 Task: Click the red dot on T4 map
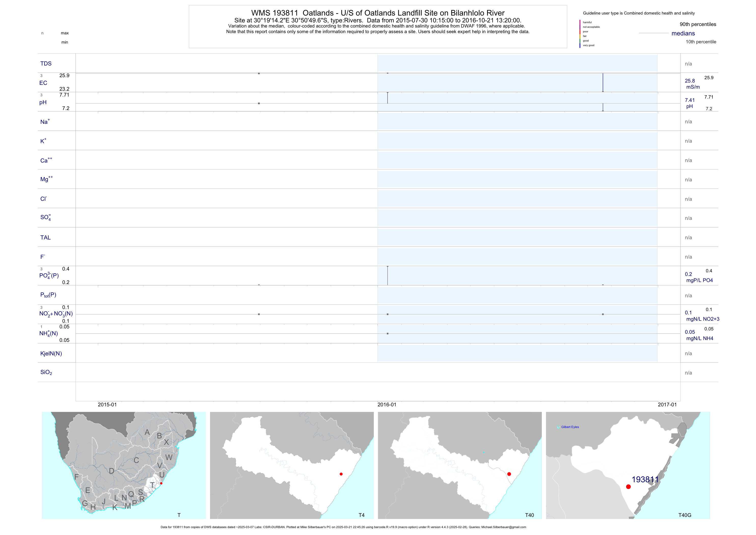341,474
